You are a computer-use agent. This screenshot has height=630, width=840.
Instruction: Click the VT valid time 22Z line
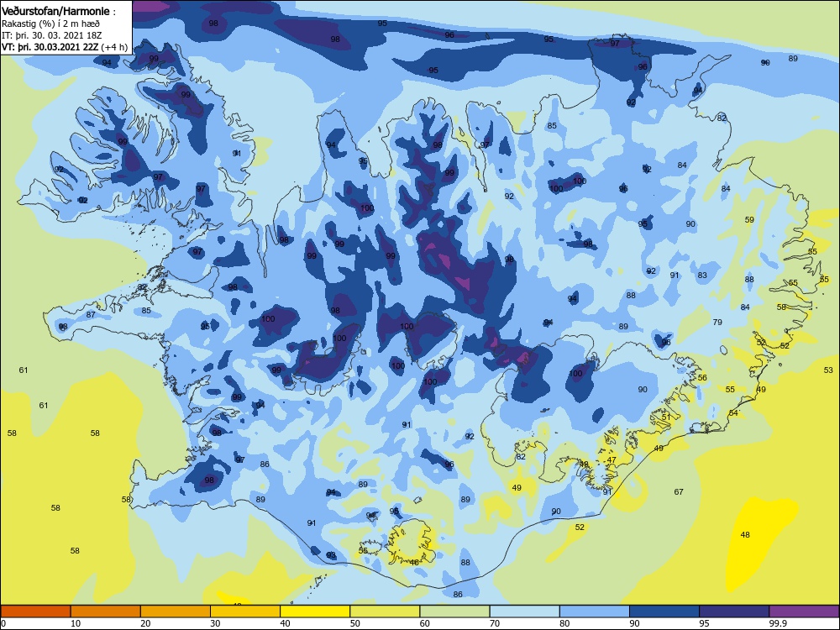click(65, 47)
